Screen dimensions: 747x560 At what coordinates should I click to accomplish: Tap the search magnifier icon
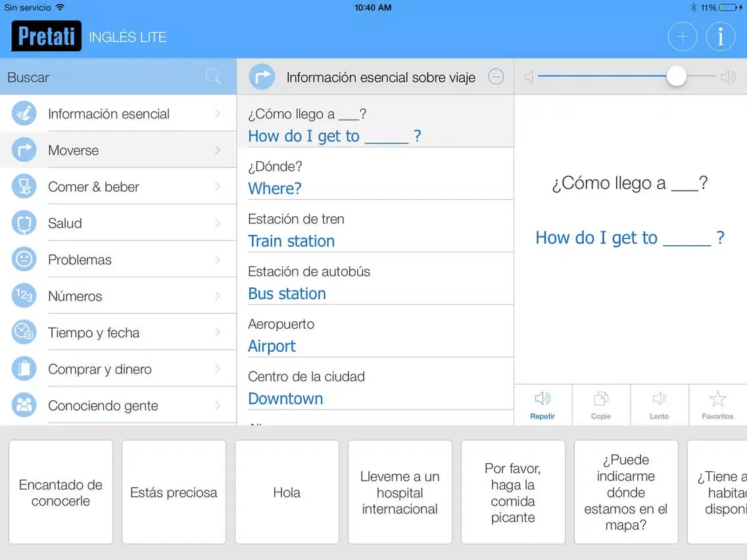point(213,77)
